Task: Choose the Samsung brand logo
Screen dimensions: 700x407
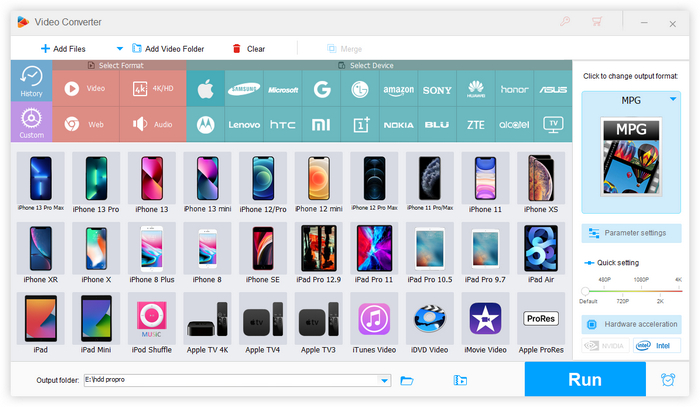Action: pos(244,89)
